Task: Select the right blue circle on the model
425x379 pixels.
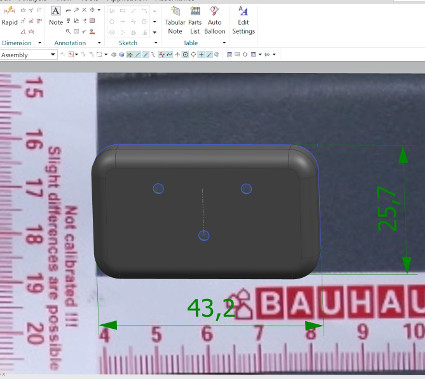Action: coord(246,189)
